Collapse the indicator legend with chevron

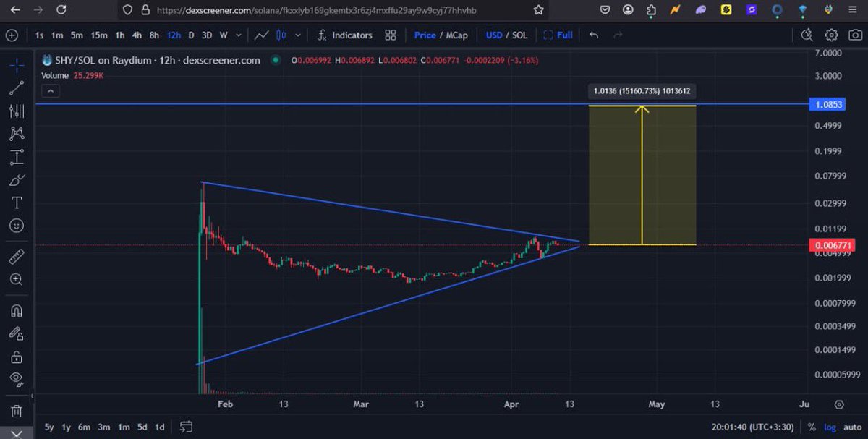click(x=51, y=91)
